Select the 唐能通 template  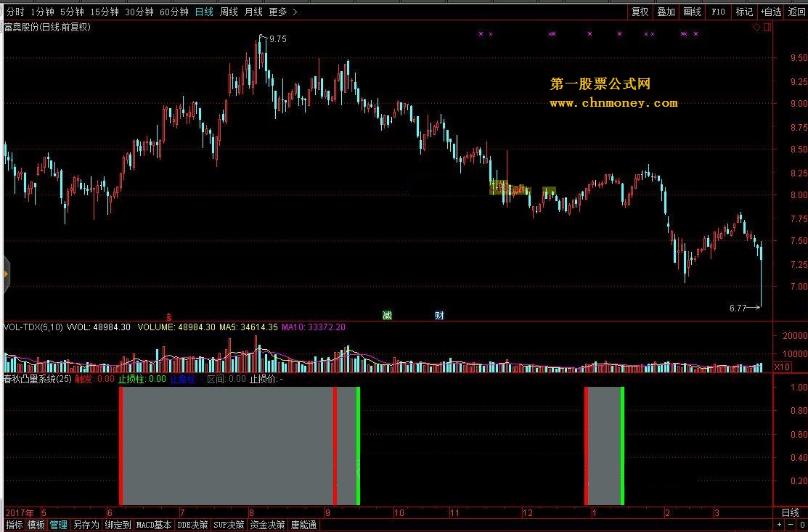(x=303, y=525)
